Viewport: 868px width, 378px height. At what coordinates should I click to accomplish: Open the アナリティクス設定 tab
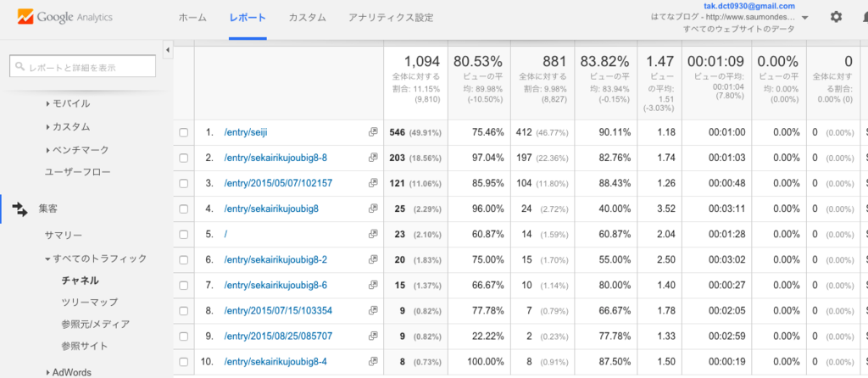[x=391, y=18]
